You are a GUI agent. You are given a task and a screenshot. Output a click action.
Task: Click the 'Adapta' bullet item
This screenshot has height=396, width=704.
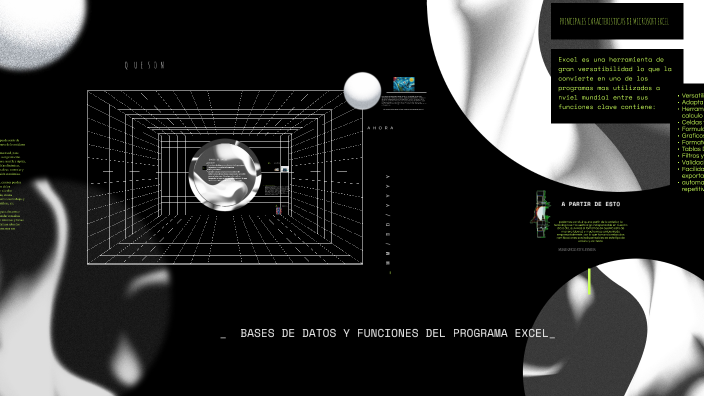pos(691,102)
